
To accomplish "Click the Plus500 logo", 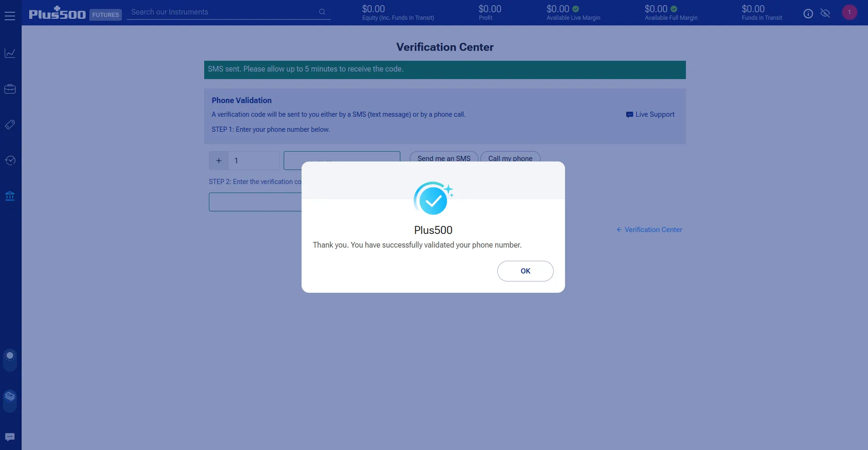I will point(57,13).
